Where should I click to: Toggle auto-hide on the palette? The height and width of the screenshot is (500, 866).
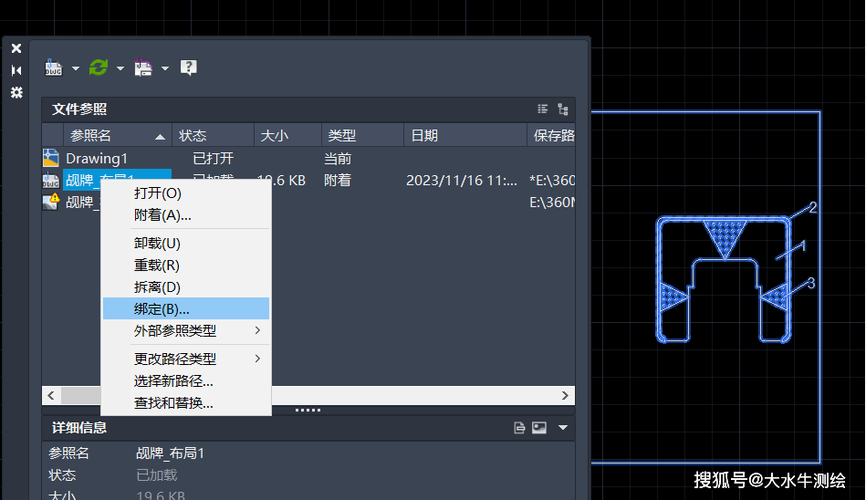tap(16, 70)
